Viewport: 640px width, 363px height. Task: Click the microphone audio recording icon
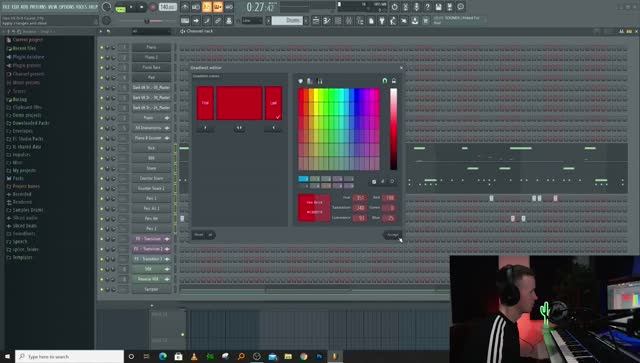416,7
